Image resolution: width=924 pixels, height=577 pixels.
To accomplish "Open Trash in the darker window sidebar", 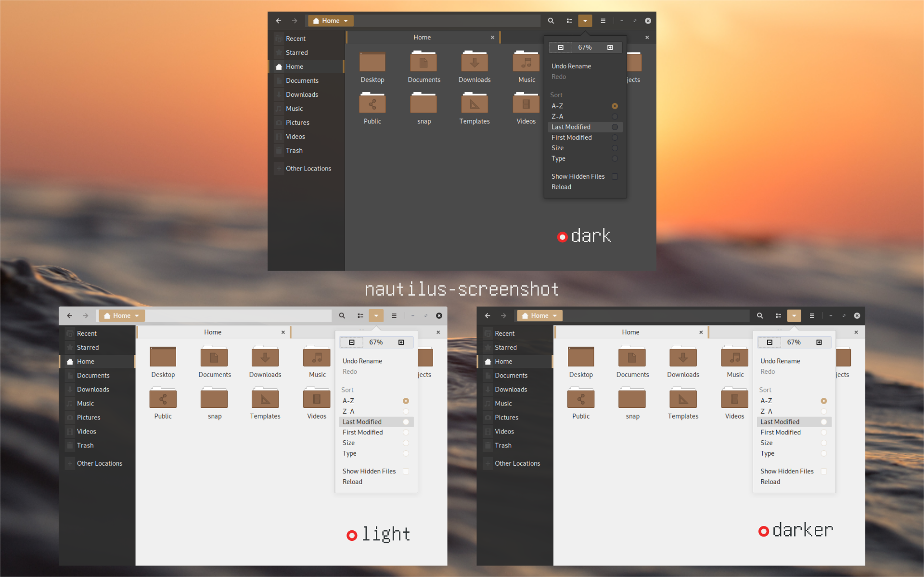I will pos(515,446).
